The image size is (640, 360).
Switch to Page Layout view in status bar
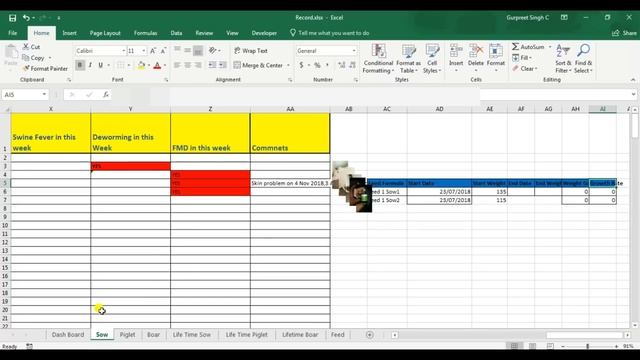[532, 346]
